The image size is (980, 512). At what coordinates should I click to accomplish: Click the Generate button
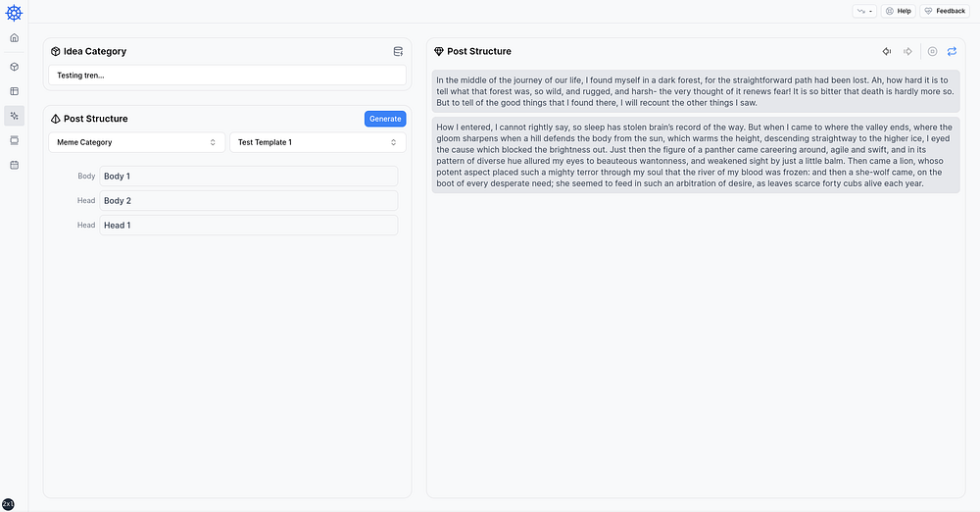click(385, 119)
